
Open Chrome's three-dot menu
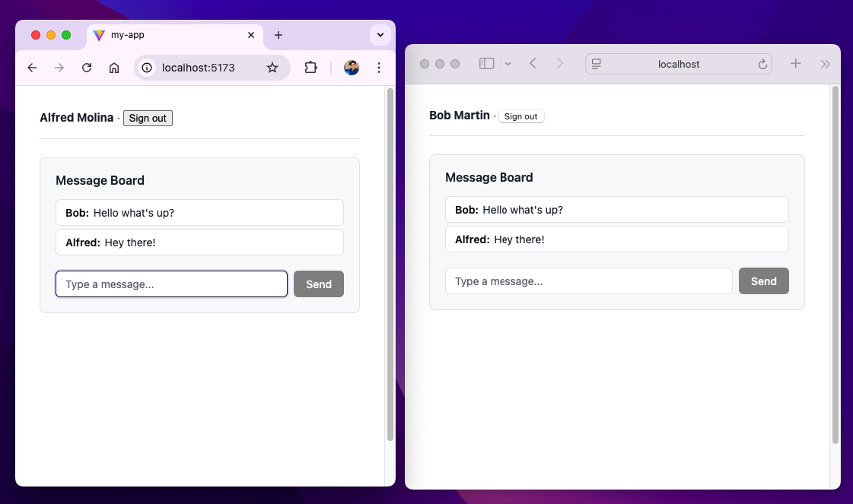379,68
